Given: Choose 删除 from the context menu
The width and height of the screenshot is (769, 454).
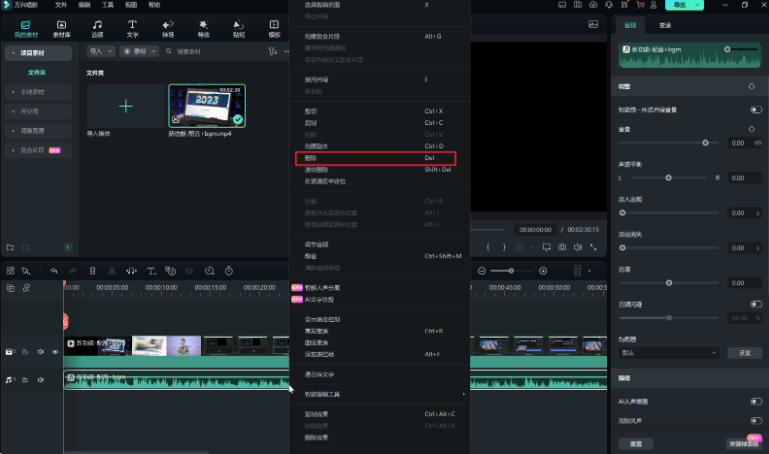Looking at the screenshot, I should 376,158.
